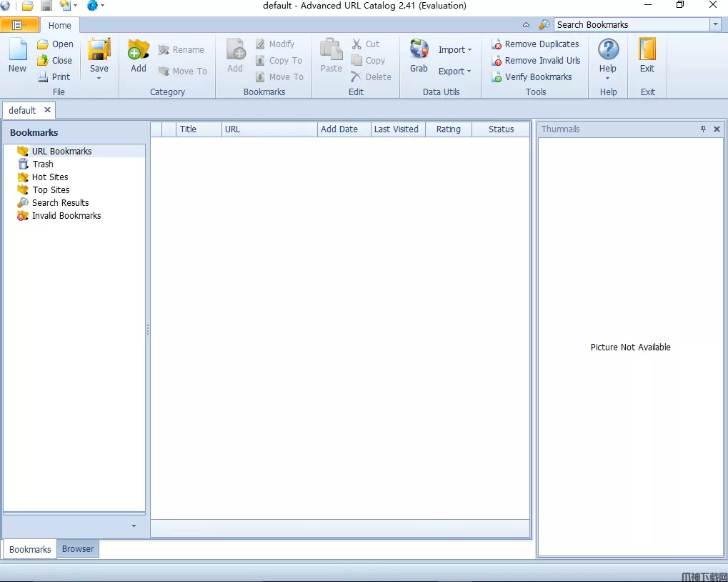Sort by the URL column header
The height and width of the screenshot is (582, 728).
coord(269,129)
